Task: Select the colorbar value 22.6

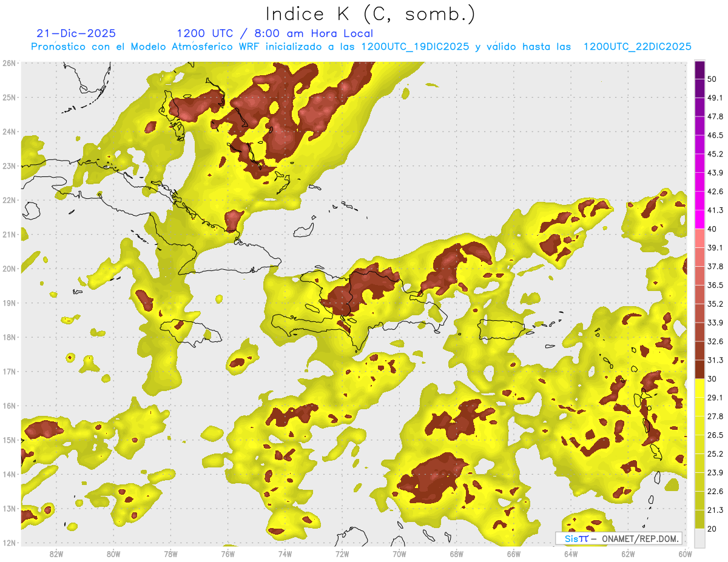Action: (x=715, y=492)
